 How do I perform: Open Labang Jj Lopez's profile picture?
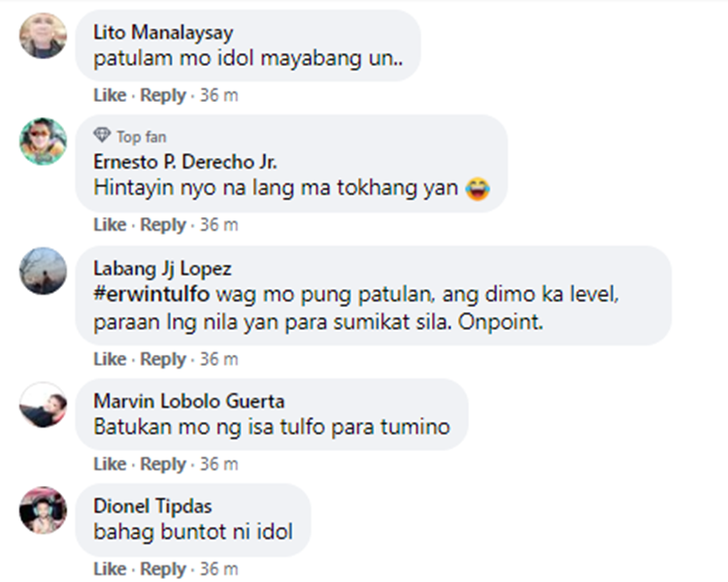click(43, 271)
